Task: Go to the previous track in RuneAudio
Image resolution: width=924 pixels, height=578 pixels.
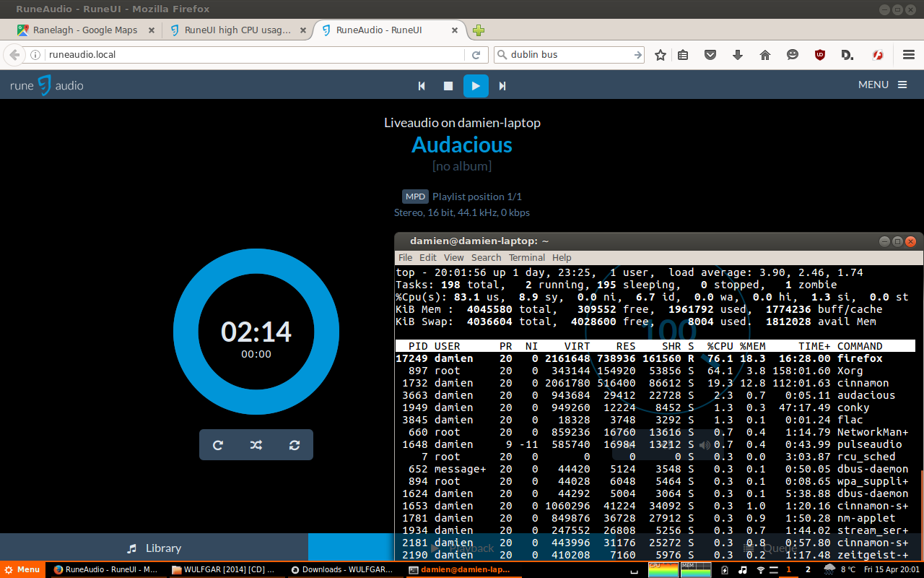Action: (x=422, y=86)
